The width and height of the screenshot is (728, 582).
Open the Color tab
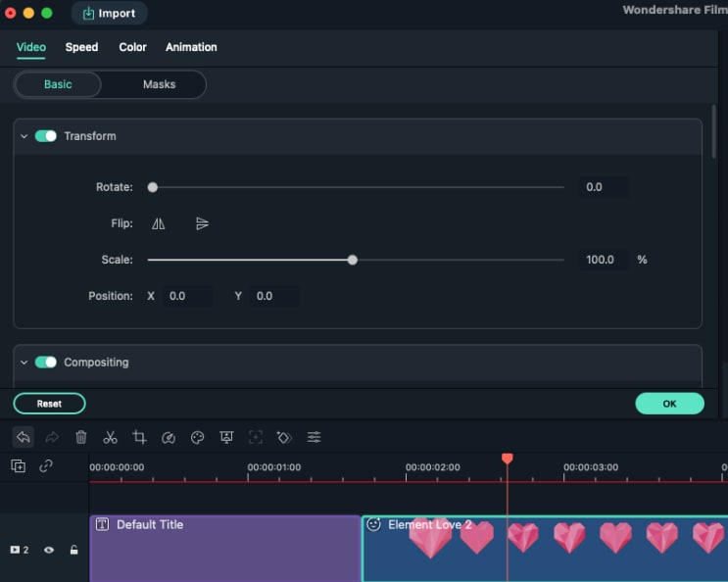tap(133, 47)
